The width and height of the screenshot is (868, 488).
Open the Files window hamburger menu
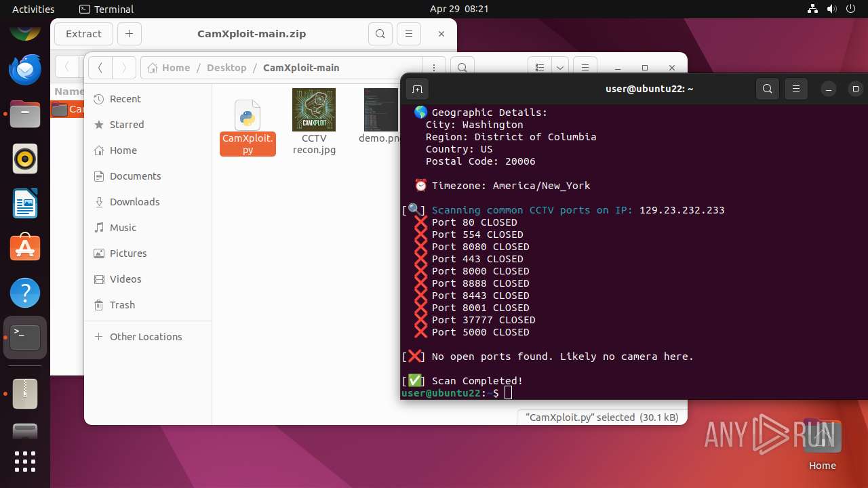[585, 68]
